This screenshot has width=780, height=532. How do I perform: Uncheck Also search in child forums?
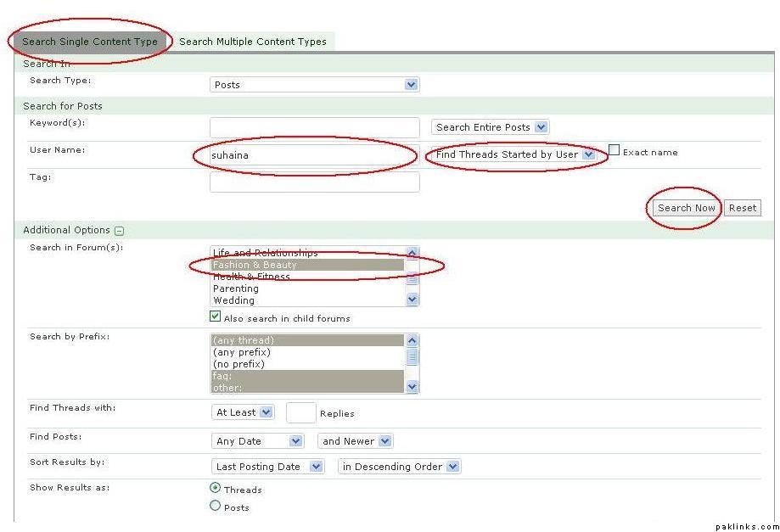click(x=216, y=317)
